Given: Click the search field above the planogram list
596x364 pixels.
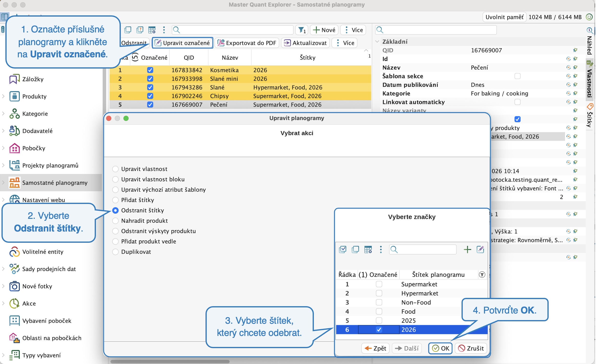Looking at the screenshot, I should [x=232, y=30].
